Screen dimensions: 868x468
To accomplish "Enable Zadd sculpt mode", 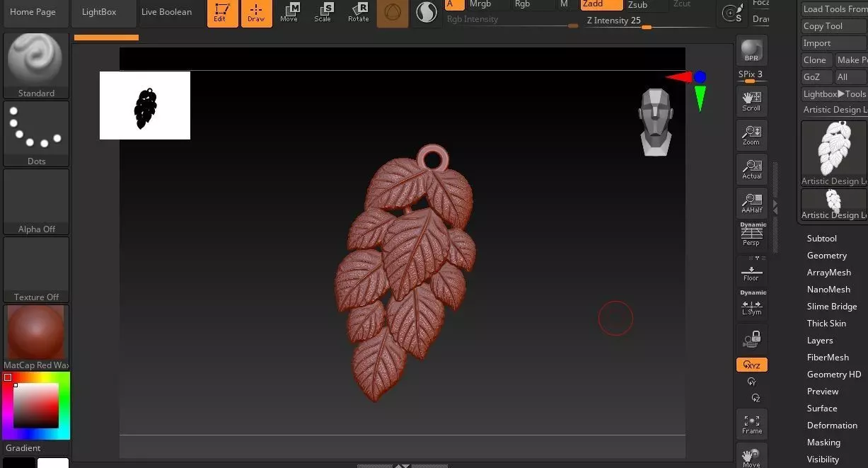I will coord(601,4).
